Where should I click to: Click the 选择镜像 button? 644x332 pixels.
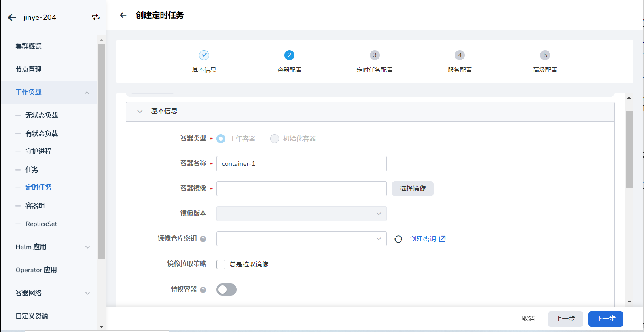(413, 188)
